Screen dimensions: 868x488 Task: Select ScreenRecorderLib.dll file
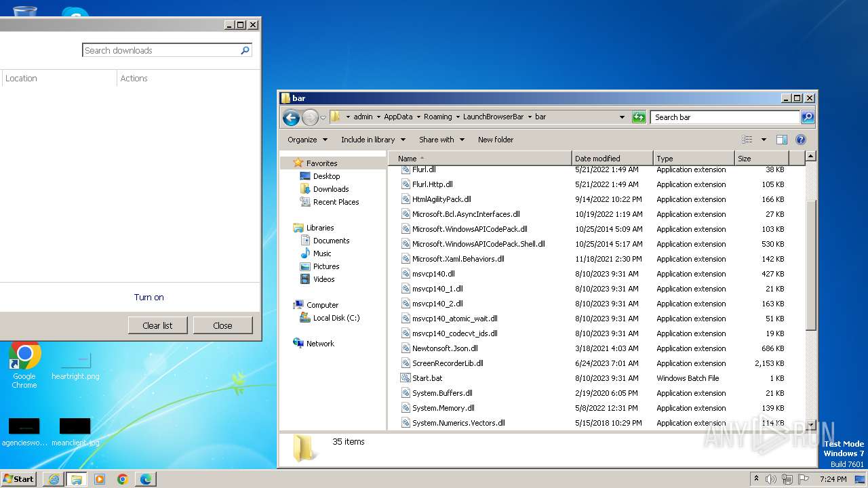[x=448, y=363]
